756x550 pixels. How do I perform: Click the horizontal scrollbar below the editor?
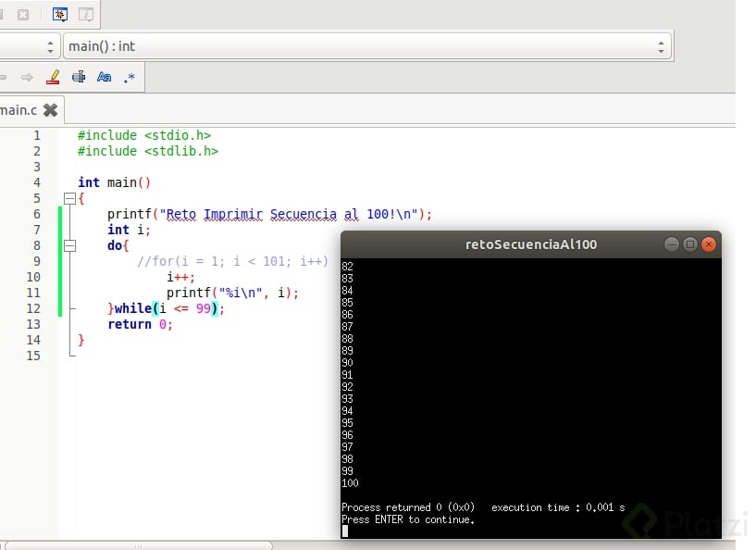click(139, 545)
